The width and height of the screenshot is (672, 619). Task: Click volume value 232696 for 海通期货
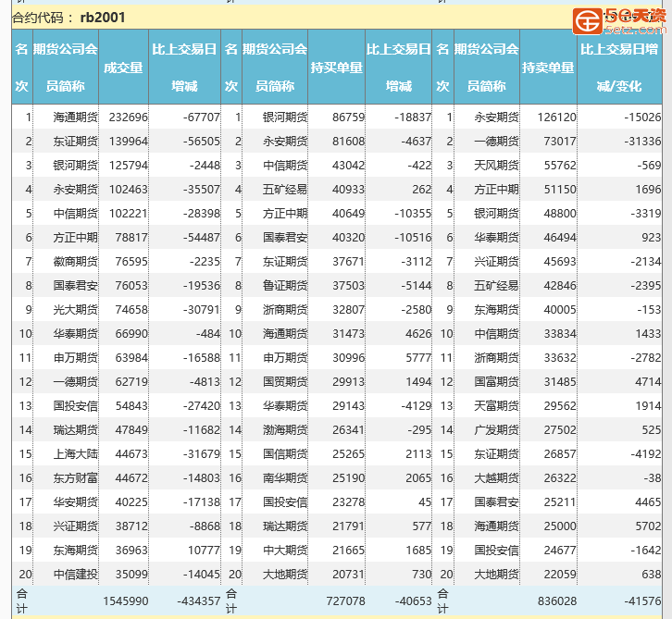click(x=128, y=117)
